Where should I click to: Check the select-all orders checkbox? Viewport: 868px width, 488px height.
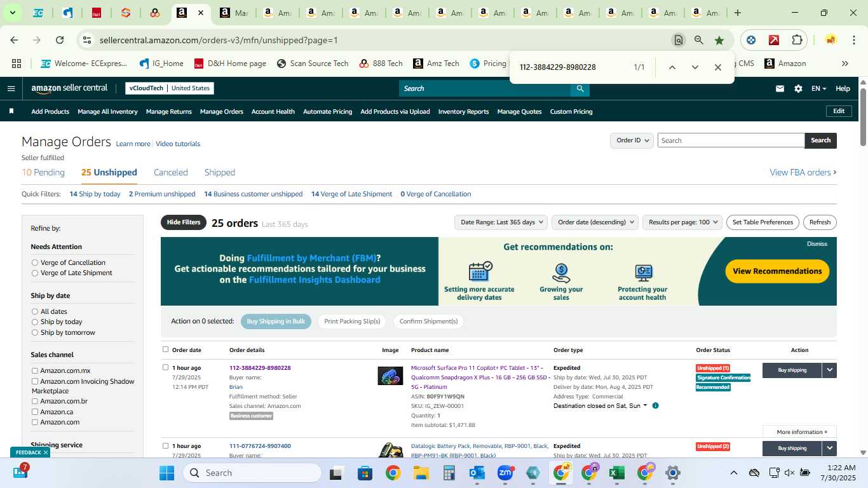click(x=165, y=349)
